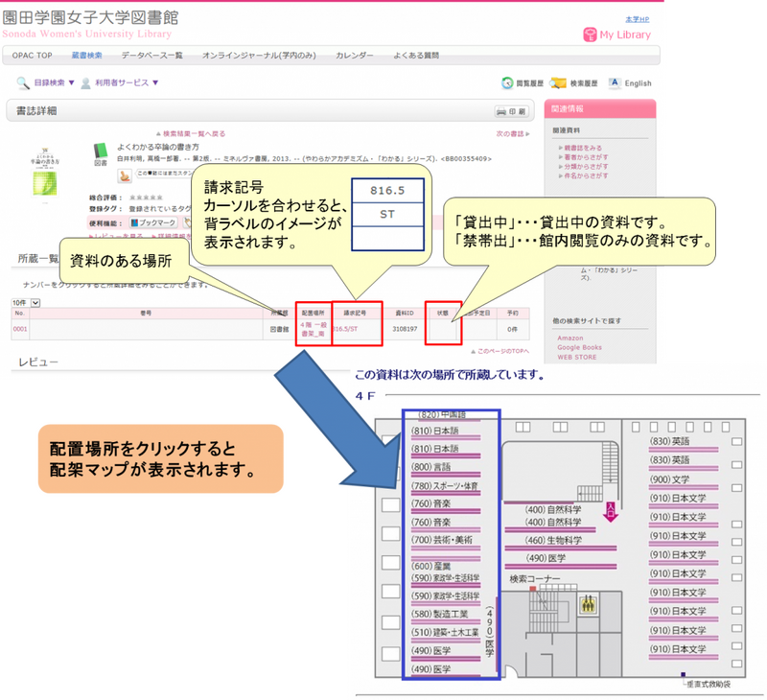Open the Amazon external search link
The image size is (767, 700).
570,338
